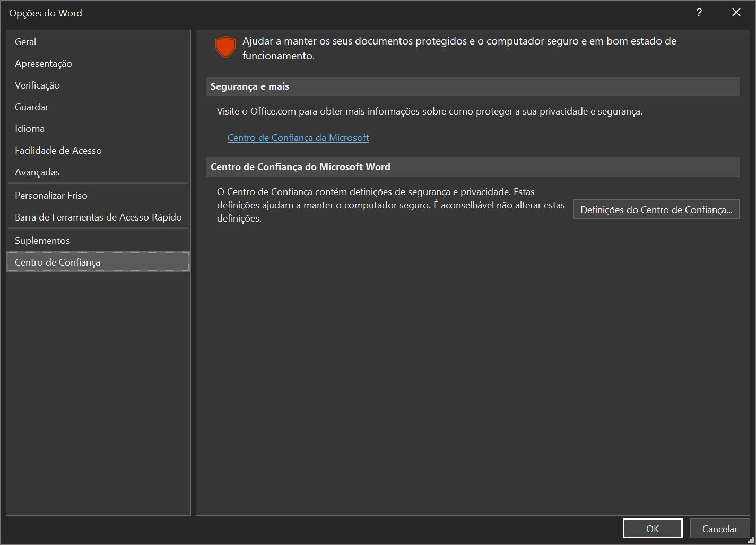Screen dimensions: 756x545
Task: Confirm the dialog with OK
Action: (653, 529)
